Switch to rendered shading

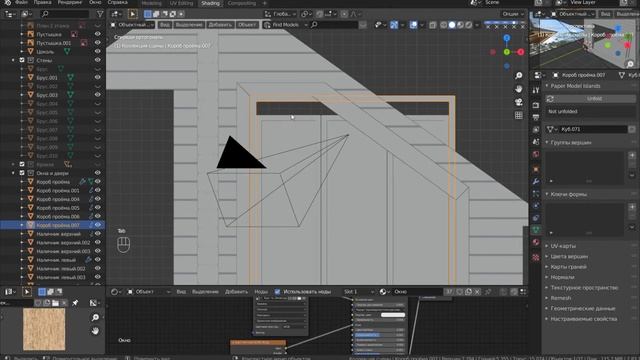coord(469,25)
